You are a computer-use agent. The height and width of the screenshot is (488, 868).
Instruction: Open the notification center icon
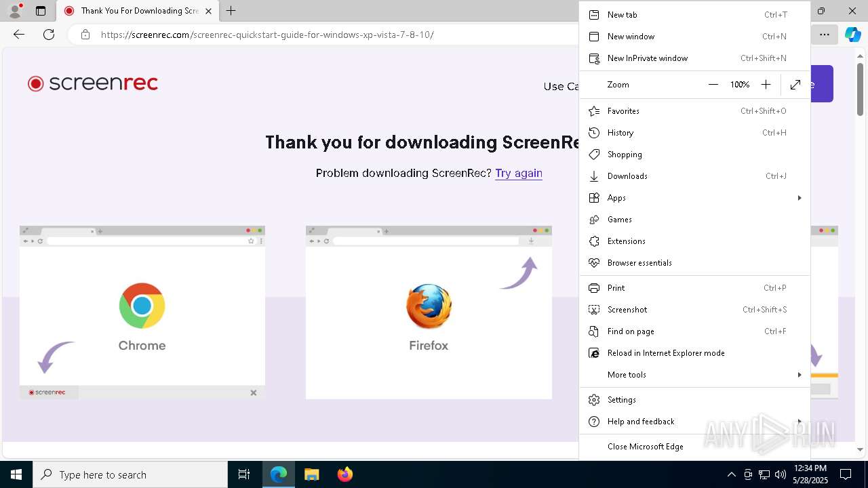pyautogui.click(x=846, y=474)
